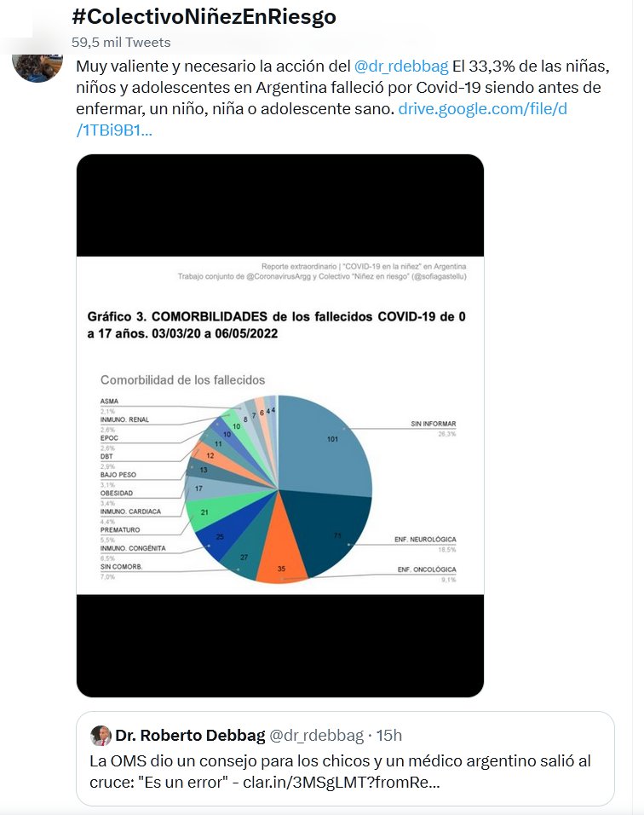Click the Comorbilidad de los fallecidos subtitle
This screenshot has height=815, width=644.
pos(182,379)
